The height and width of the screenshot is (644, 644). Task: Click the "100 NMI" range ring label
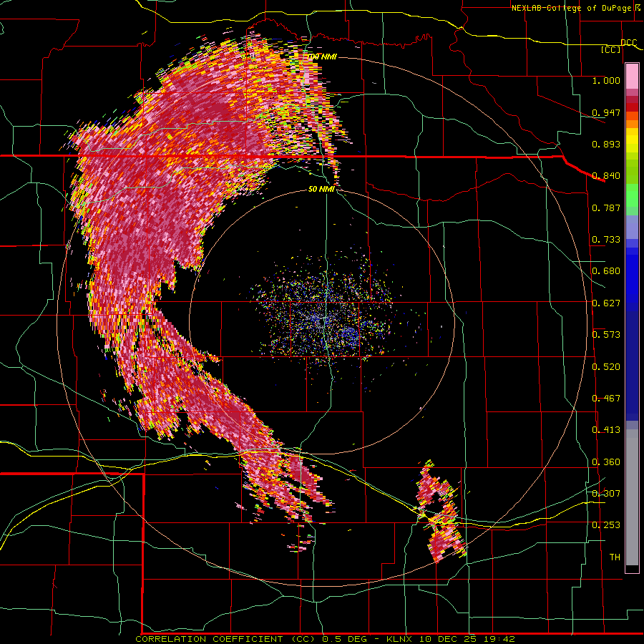click(322, 57)
